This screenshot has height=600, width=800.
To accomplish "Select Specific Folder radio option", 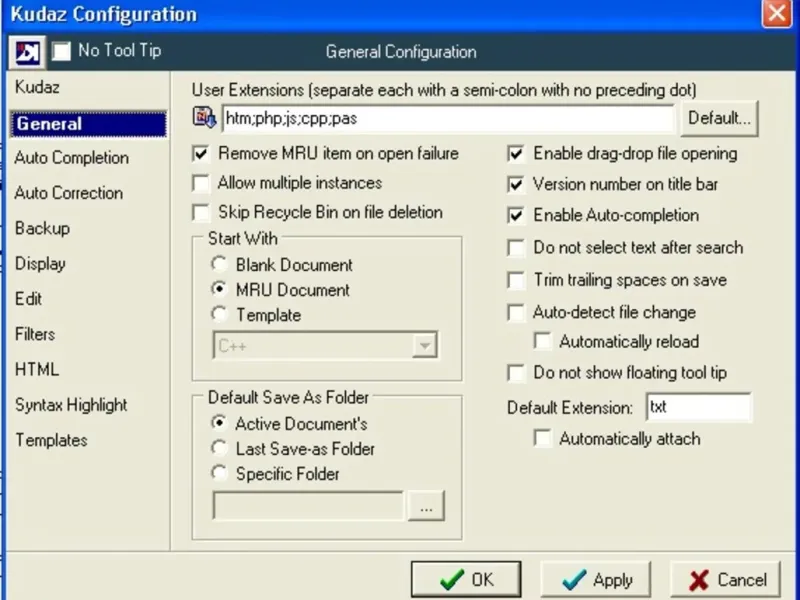I will coord(219,473).
